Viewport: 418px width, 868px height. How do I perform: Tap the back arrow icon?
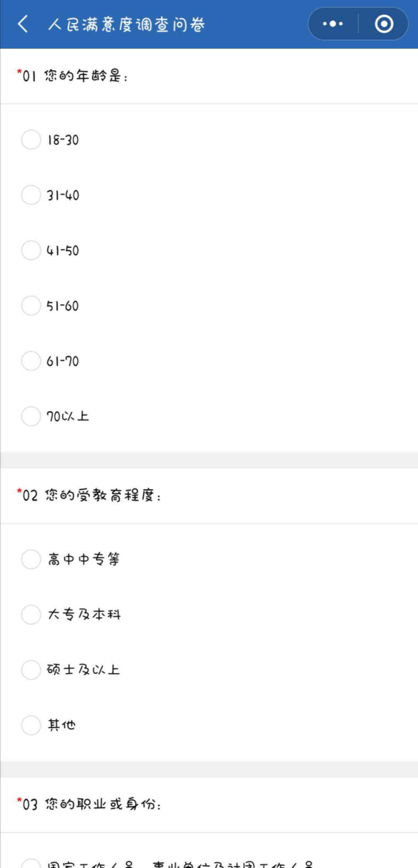(23, 24)
